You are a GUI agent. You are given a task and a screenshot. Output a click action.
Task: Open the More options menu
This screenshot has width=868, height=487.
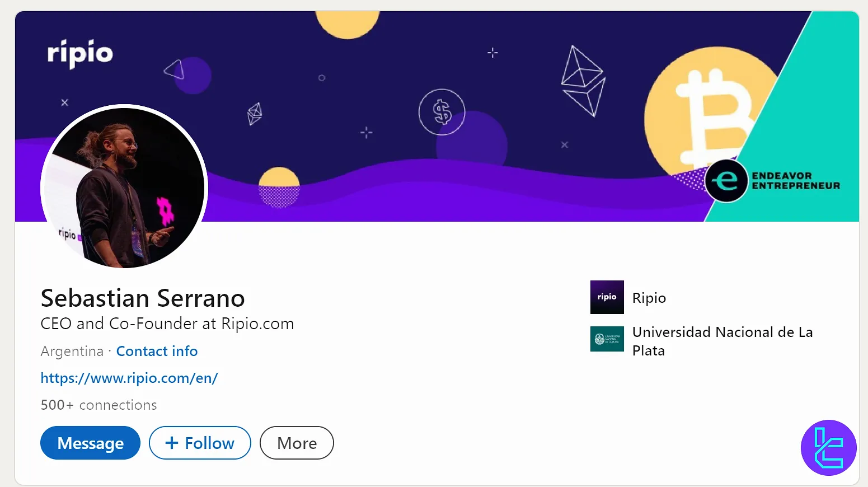[x=297, y=443]
